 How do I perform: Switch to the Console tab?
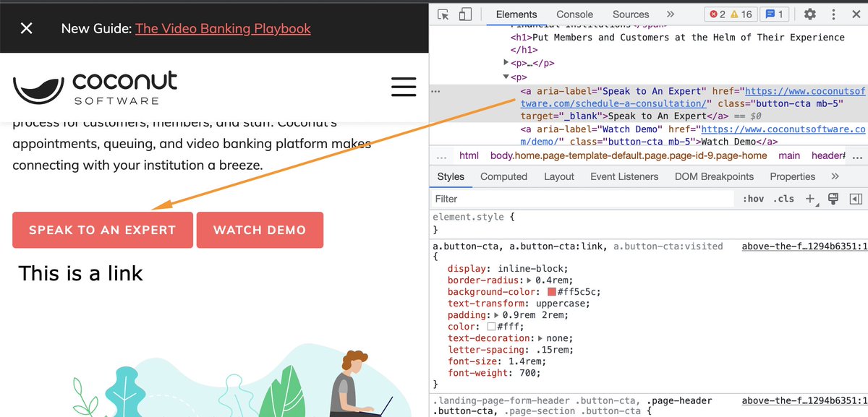pyautogui.click(x=575, y=14)
